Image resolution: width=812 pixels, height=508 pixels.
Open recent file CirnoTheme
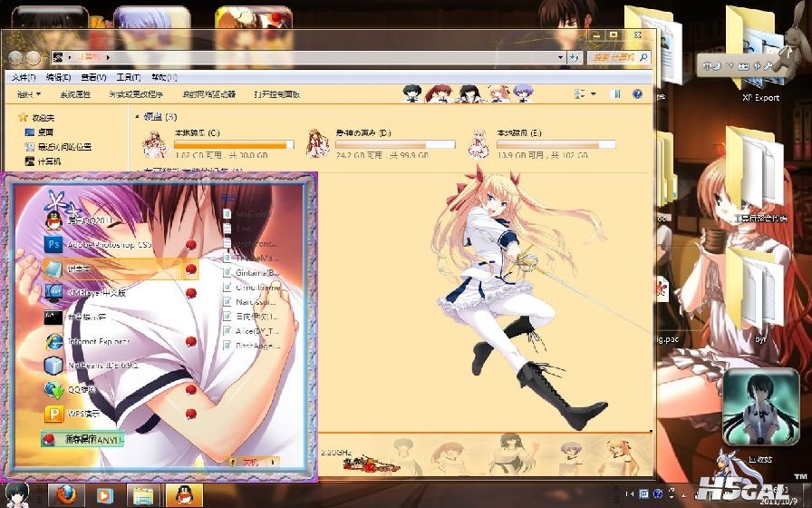point(252,287)
